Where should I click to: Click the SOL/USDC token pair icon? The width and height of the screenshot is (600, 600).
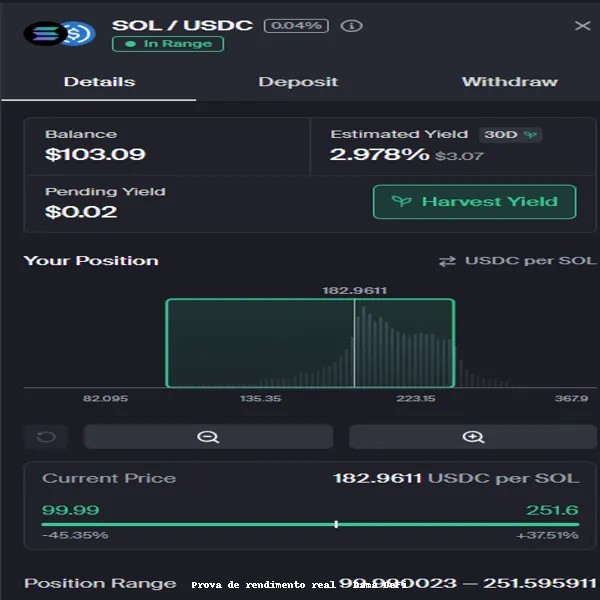59,34
